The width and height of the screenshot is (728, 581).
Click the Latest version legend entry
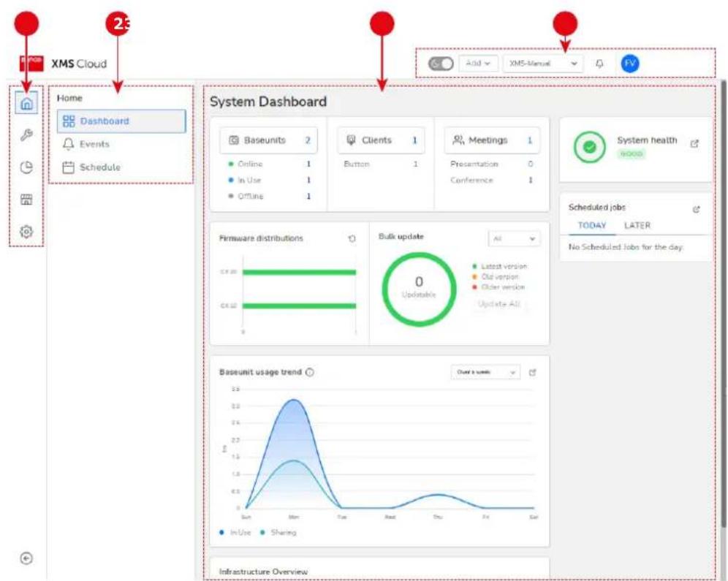coord(499,266)
